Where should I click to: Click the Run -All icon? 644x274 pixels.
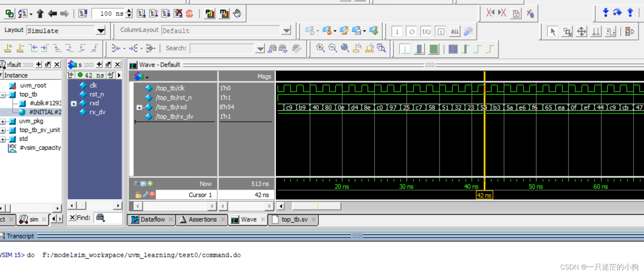tap(166, 14)
